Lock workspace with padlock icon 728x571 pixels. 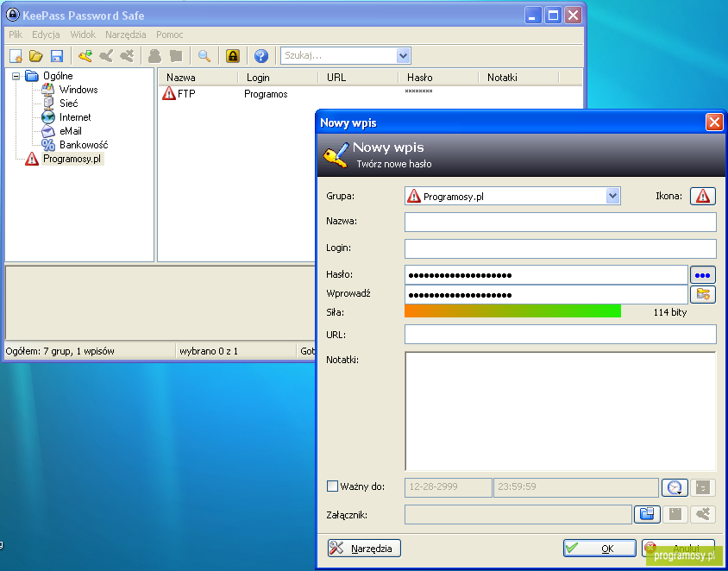point(233,56)
